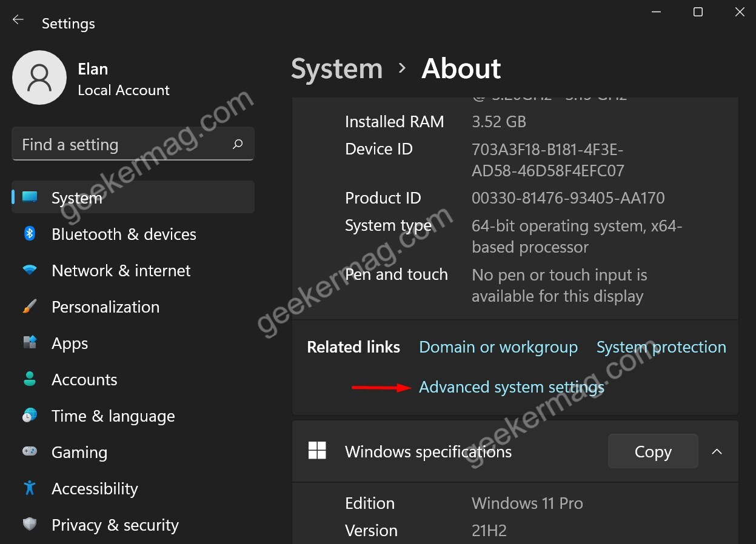Select the System monitor icon in sidebar
The height and width of the screenshot is (544, 756).
tap(29, 197)
